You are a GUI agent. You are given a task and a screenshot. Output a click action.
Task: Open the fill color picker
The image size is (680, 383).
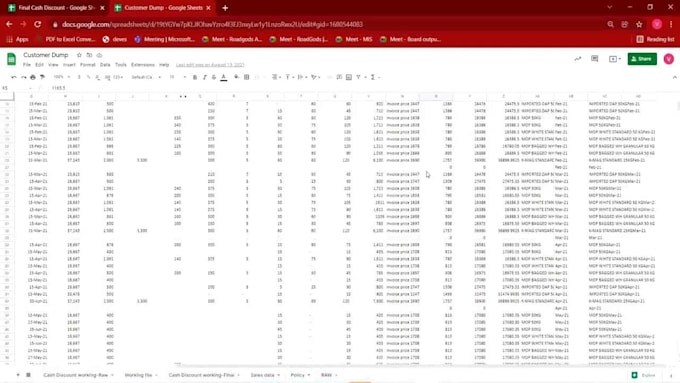pos(236,77)
